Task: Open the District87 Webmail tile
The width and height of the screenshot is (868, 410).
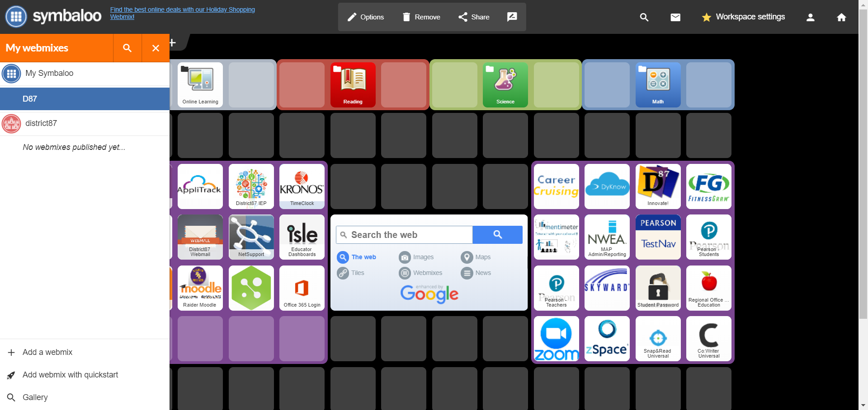Action: click(x=200, y=237)
